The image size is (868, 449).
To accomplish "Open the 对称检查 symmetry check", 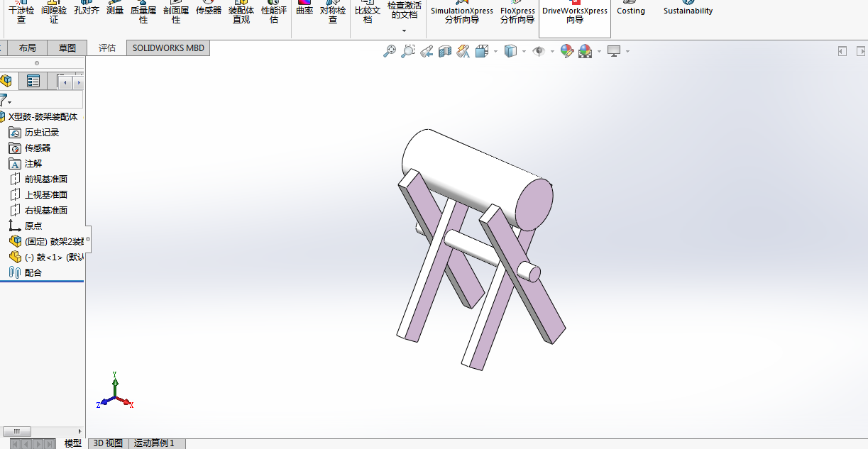I will click(x=333, y=12).
